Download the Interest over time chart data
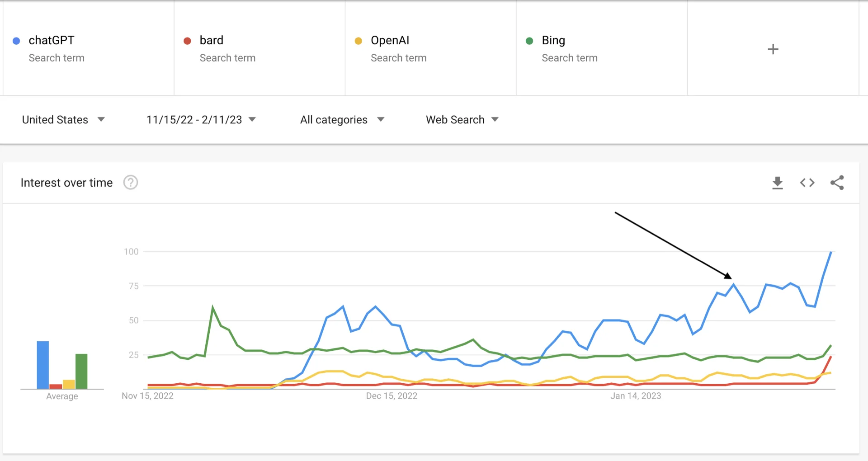Viewport: 868px width, 461px height. (777, 183)
